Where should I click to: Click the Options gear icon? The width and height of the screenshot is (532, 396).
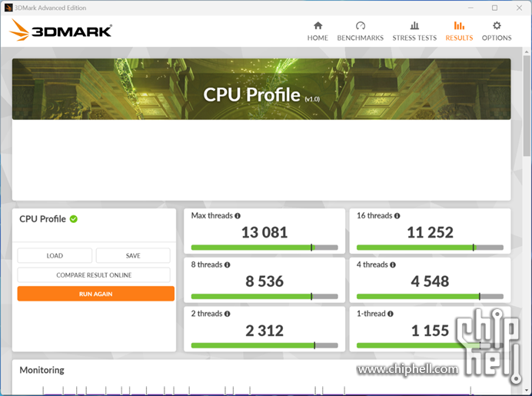point(497,25)
